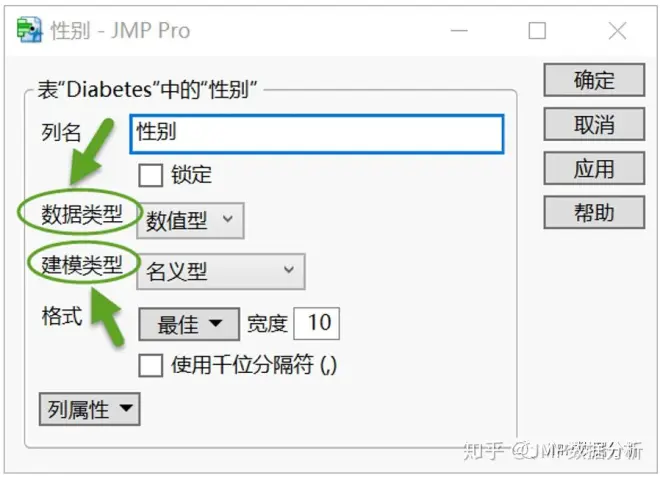660x478 pixels.
Task: Click the 取消 button
Action: pyautogui.click(x=594, y=124)
